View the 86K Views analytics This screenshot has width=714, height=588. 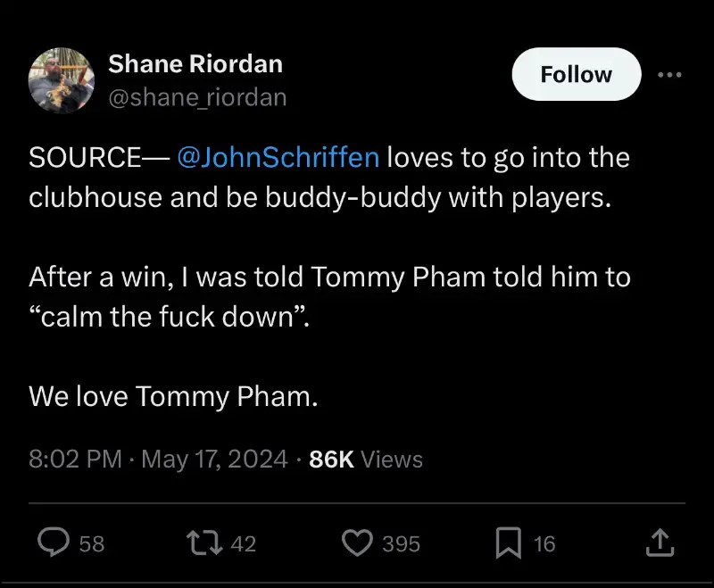[x=365, y=460]
